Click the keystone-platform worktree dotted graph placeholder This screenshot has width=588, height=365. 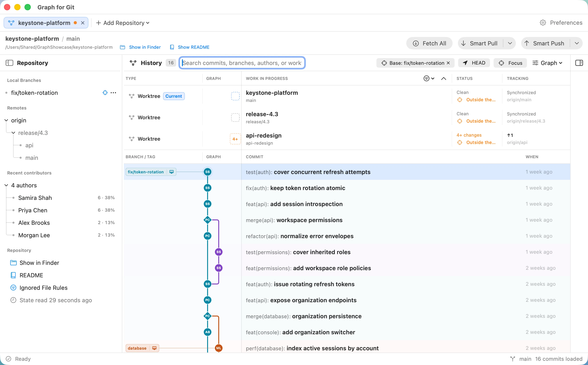(x=235, y=96)
